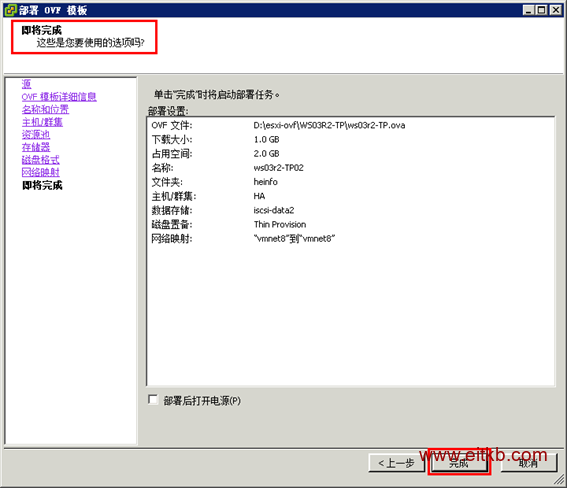The height and width of the screenshot is (488, 567).
Task: Go to OVF 模板详细信息 step
Action: coord(59,97)
